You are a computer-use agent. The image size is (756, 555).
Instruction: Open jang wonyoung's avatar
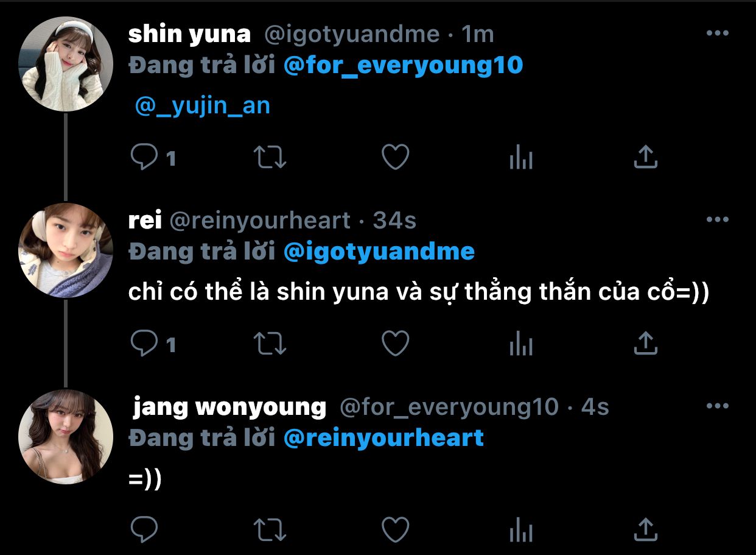(x=66, y=437)
